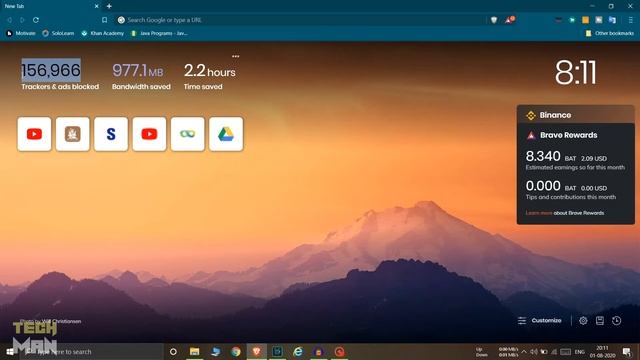The height and width of the screenshot is (360, 640).
Task: Click the 2.2 hours time saved value
Action: [209, 70]
